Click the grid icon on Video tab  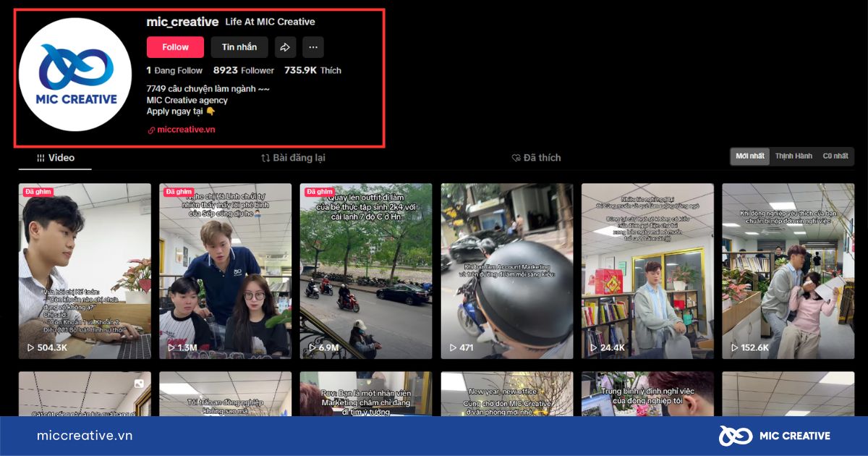41,158
